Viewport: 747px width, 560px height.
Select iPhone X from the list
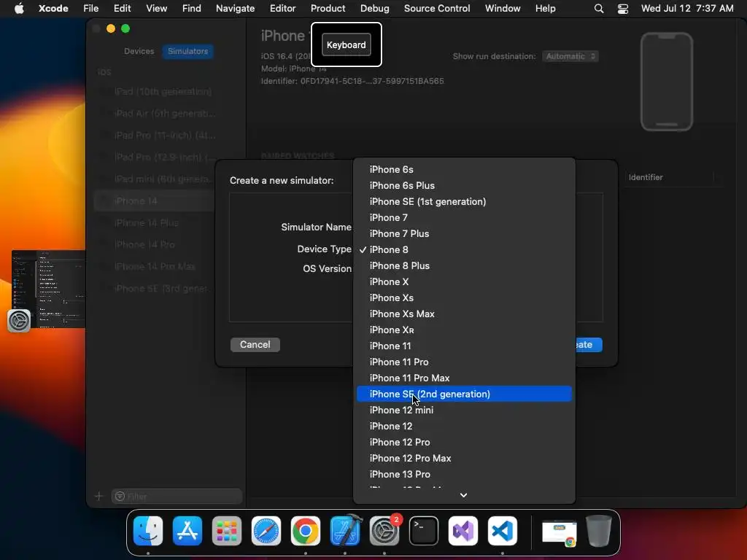tap(464, 282)
